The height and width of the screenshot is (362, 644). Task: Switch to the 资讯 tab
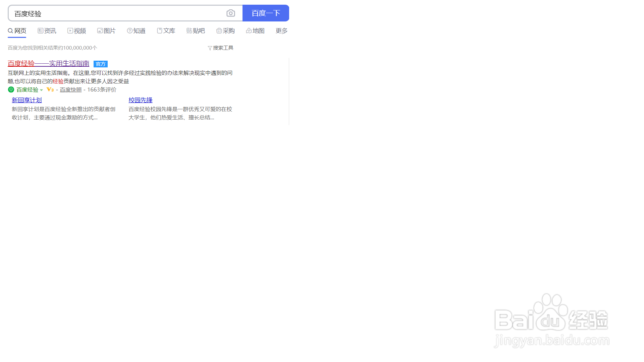[x=47, y=31]
